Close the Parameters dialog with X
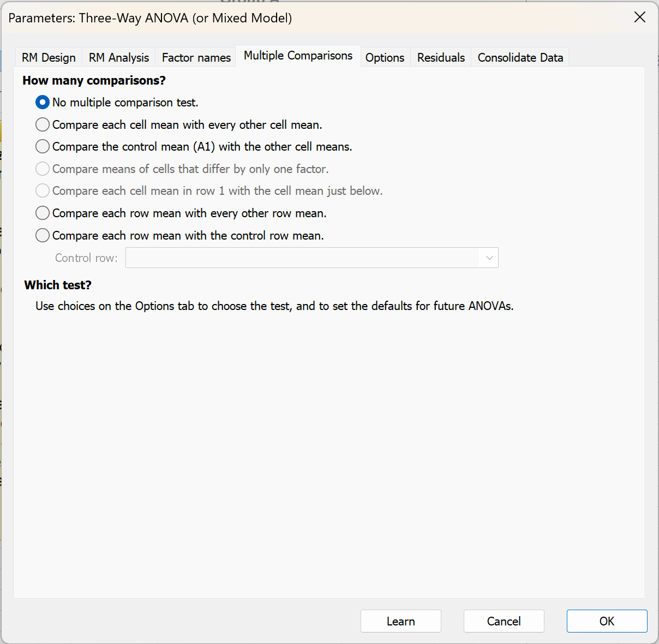This screenshot has width=659, height=644. point(640,17)
